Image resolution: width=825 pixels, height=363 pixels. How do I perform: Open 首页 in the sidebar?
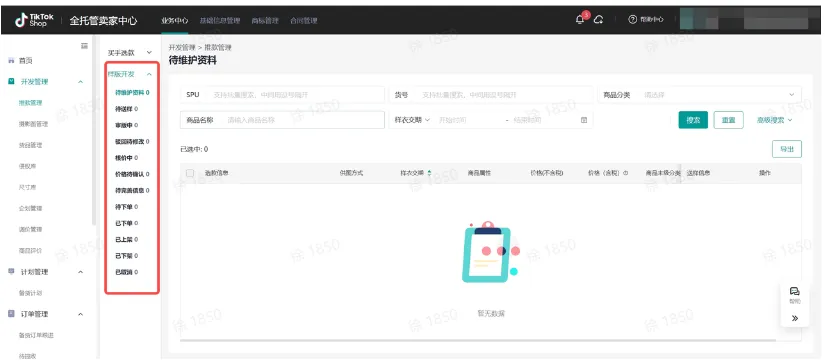point(26,60)
